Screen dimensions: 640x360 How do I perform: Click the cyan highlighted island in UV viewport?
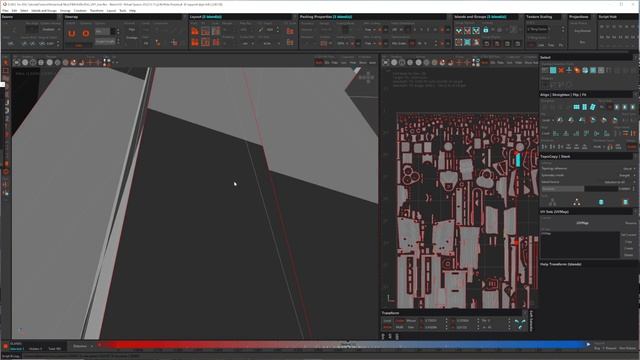pyautogui.click(x=518, y=160)
